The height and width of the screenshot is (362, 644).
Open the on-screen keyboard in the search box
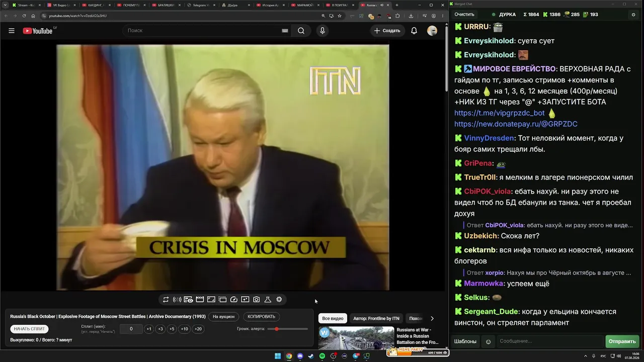[285, 31]
